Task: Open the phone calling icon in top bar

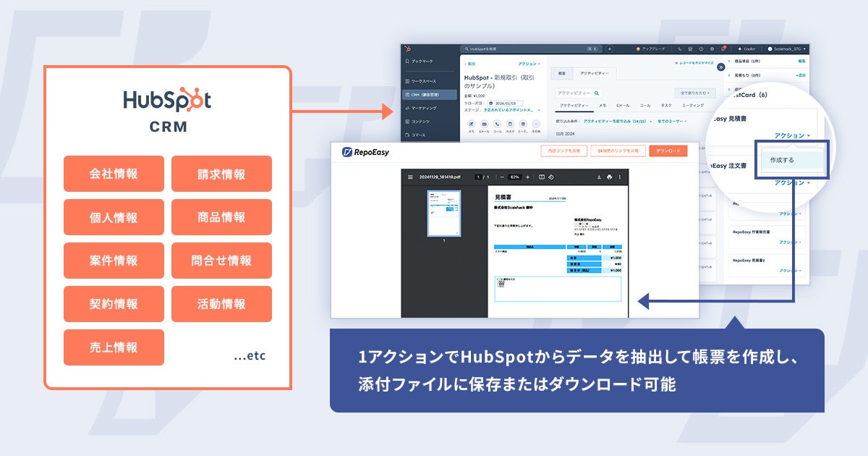Action: 680,49
